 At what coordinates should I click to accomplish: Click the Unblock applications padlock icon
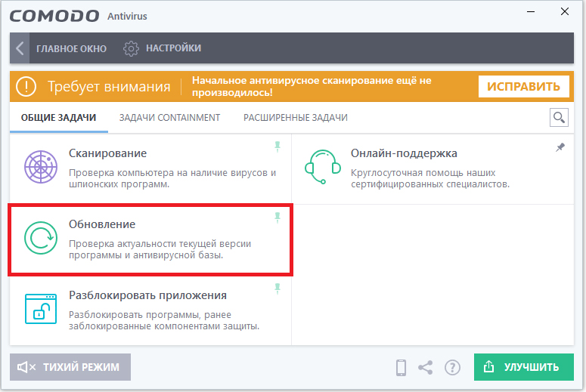[x=41, y=309]
